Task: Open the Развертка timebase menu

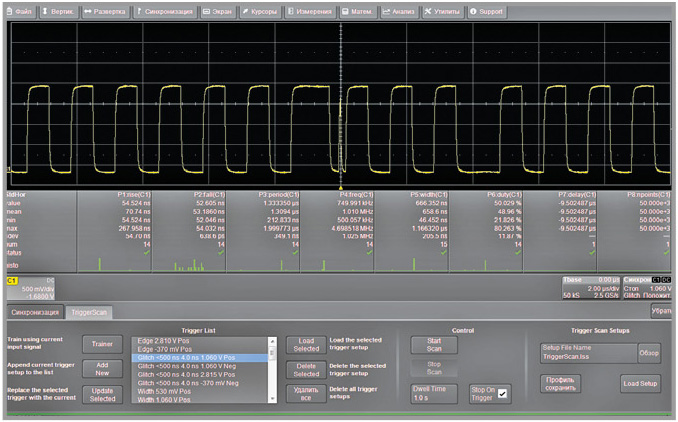Action: [105, 10]
